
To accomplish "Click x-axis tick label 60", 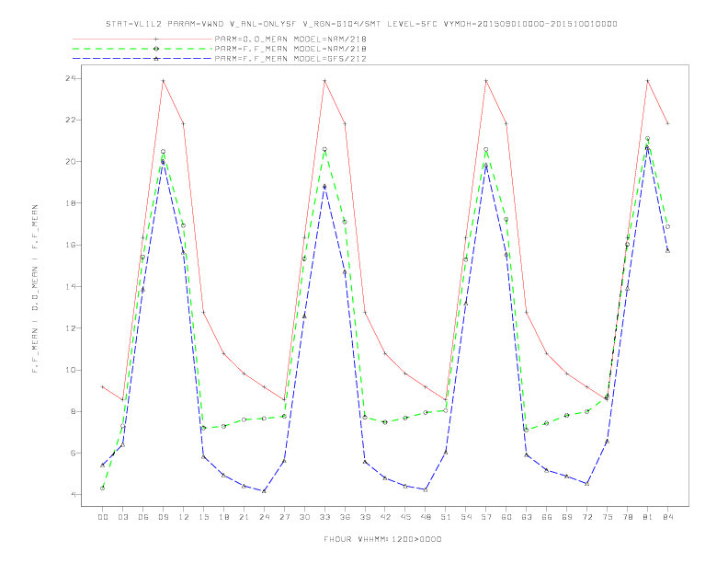I will [506, 517].
